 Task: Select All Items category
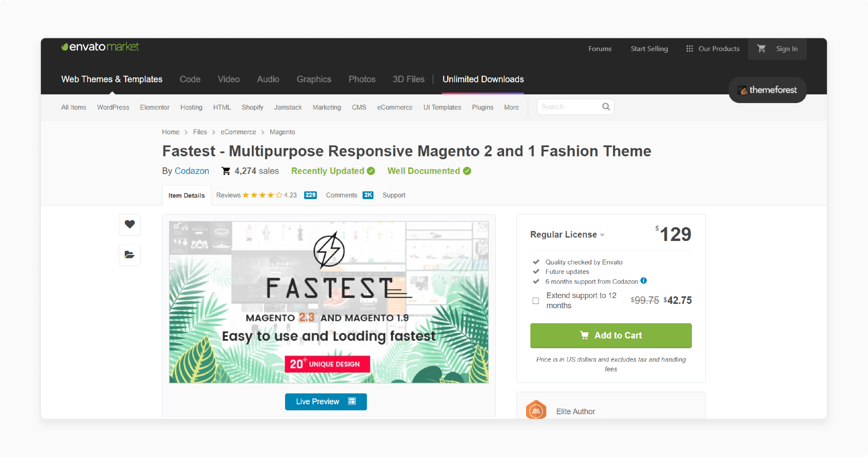point(73,107)
